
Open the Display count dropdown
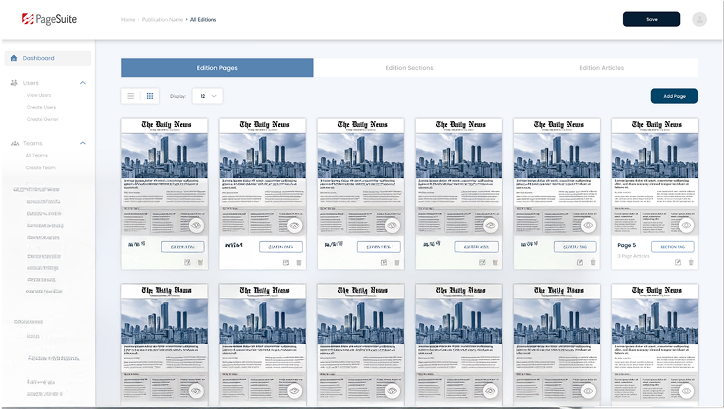click(x=208, y=96)
